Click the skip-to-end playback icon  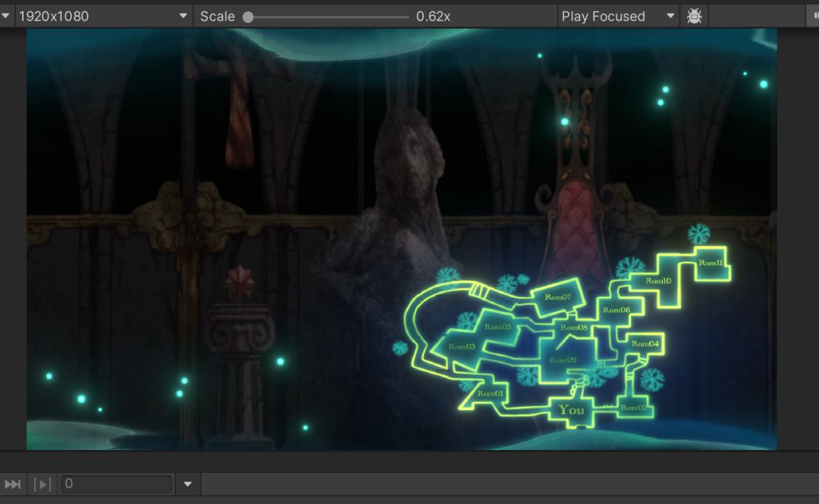[13, 484]
